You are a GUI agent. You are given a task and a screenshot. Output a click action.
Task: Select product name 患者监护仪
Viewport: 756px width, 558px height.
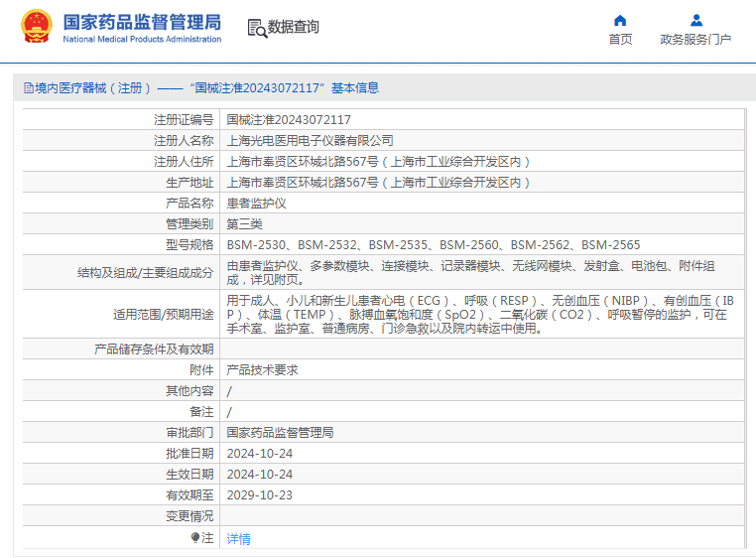(x=257, y=204)
